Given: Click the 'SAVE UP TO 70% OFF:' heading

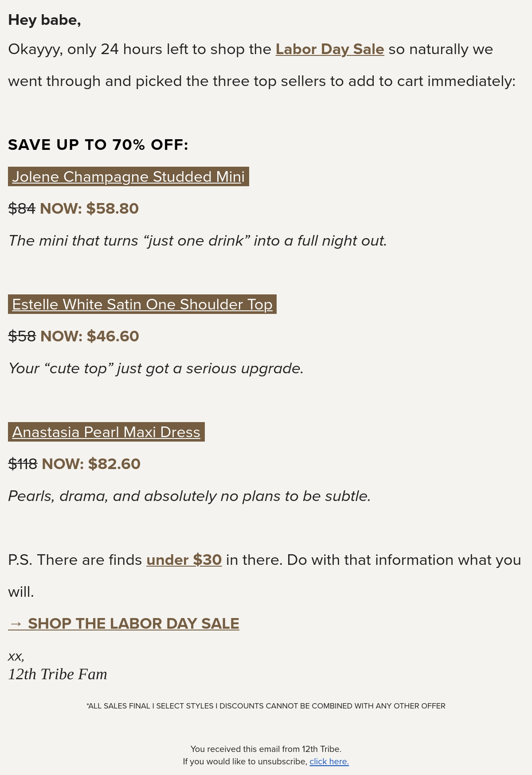Looking at the screenshot, I should (x=98, y=145).
